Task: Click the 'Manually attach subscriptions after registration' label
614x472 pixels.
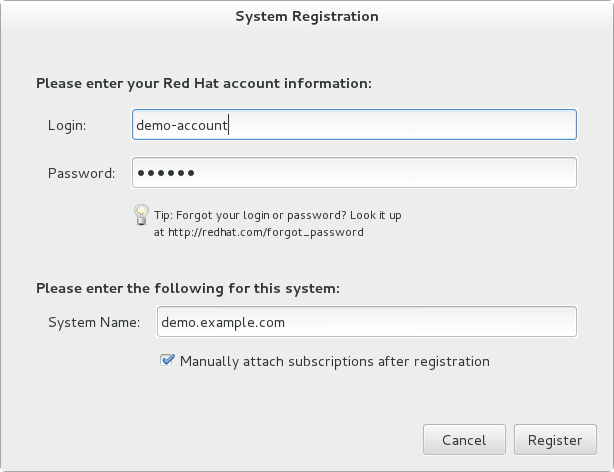Action: (x=334, y=361)
